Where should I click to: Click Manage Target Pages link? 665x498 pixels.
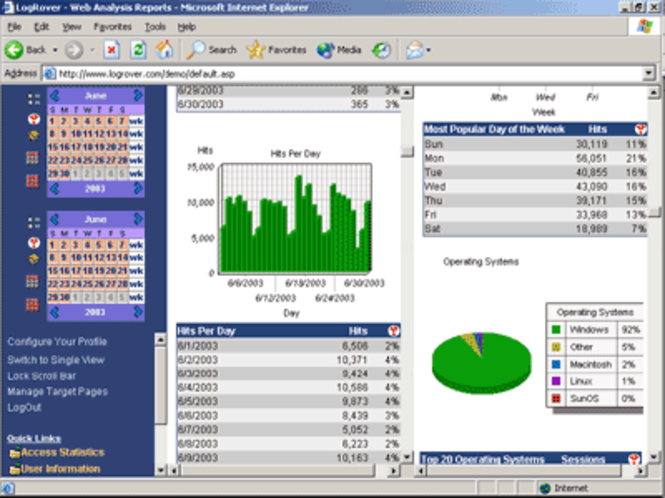58,392
